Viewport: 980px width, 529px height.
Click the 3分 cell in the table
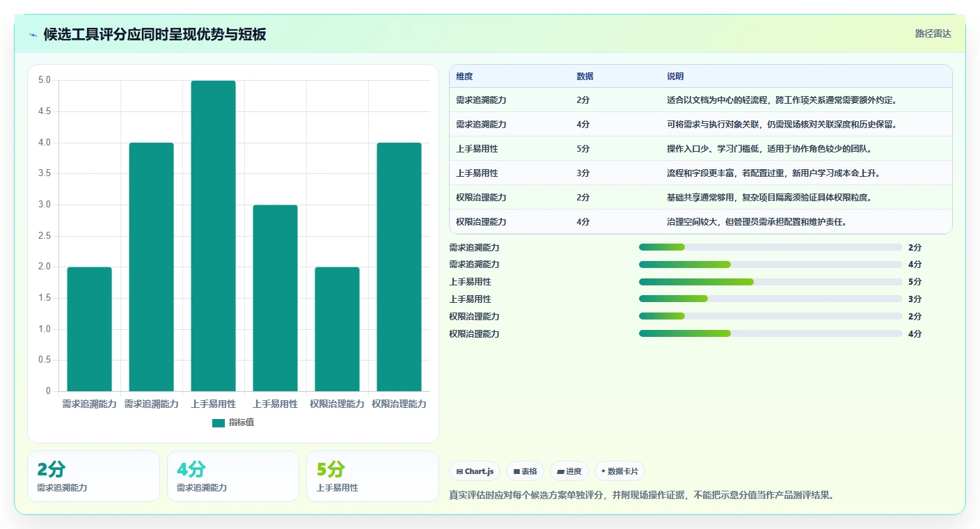point(583,173)
